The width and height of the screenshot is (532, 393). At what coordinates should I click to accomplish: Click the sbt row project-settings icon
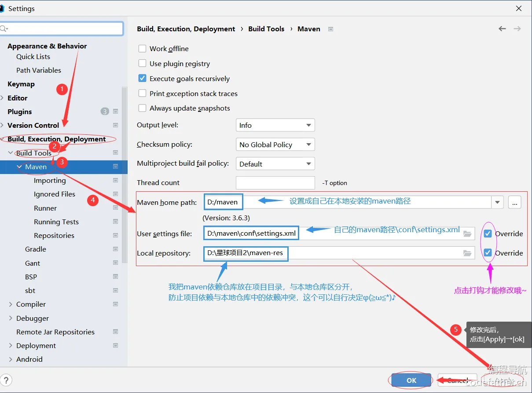115,290
